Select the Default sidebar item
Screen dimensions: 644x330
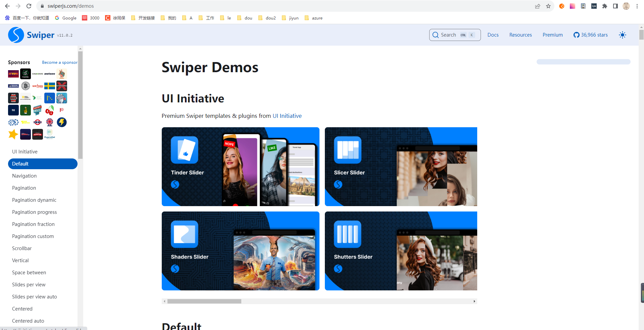tap(43, 164)
